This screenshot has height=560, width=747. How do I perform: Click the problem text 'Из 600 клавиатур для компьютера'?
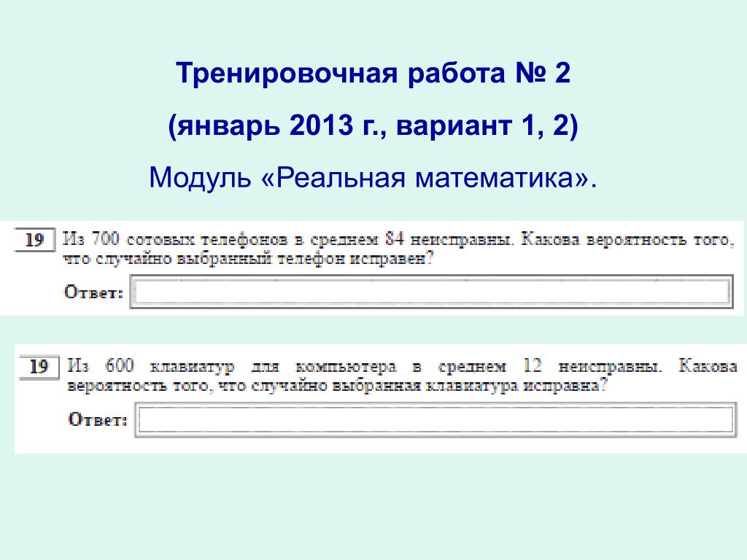[x=232, y=366]
